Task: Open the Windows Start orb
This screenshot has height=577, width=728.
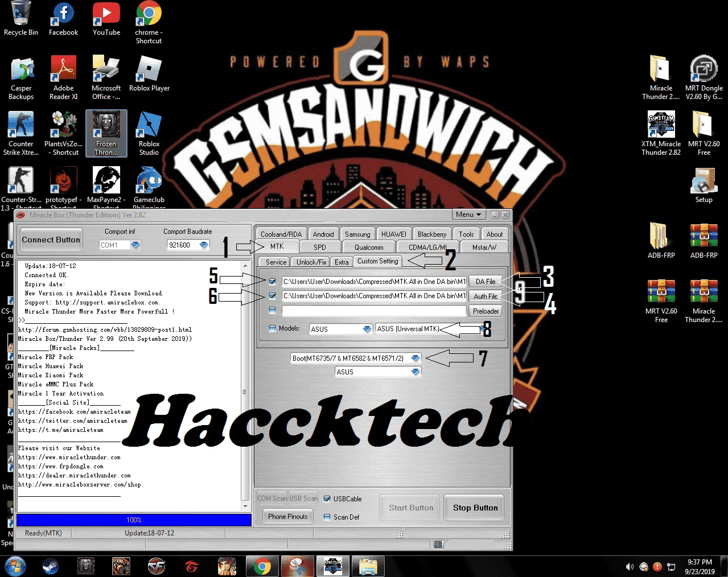Action: pos(15,566)
